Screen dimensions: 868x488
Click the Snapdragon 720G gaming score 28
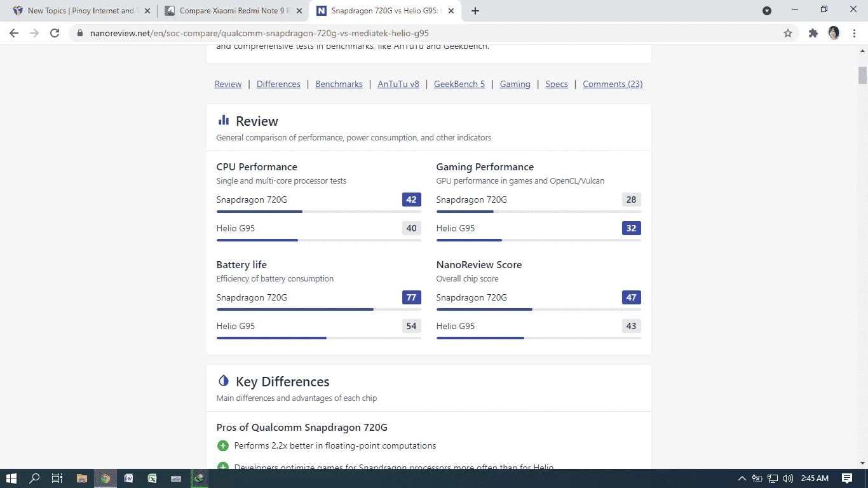(x=632, y=200)
